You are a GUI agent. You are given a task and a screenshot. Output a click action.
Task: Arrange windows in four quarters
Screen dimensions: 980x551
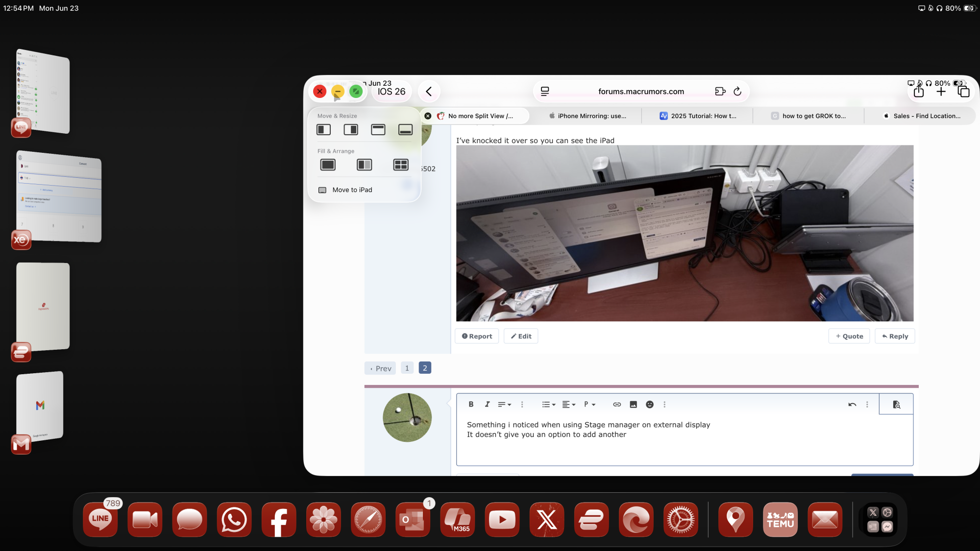401,165
